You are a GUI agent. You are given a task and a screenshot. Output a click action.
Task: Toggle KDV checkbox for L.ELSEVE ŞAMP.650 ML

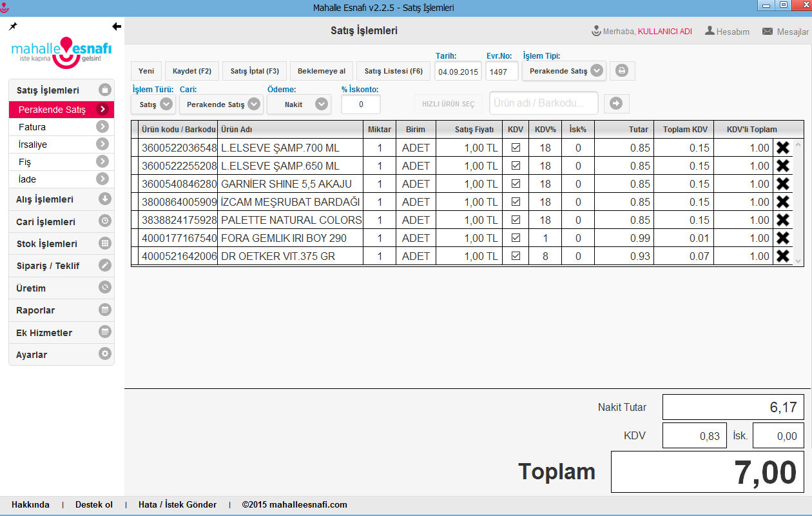coord(516,166)
